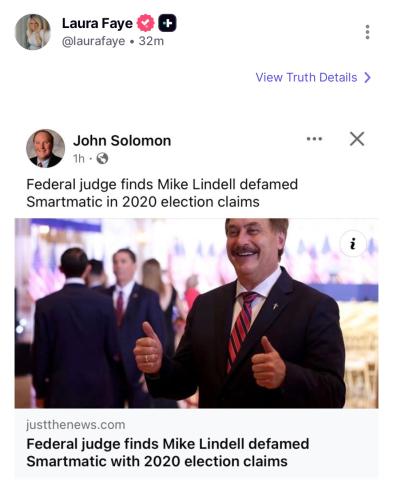
Task: Click the 1h timestamp under John Solomon
Action: point(79,159)
